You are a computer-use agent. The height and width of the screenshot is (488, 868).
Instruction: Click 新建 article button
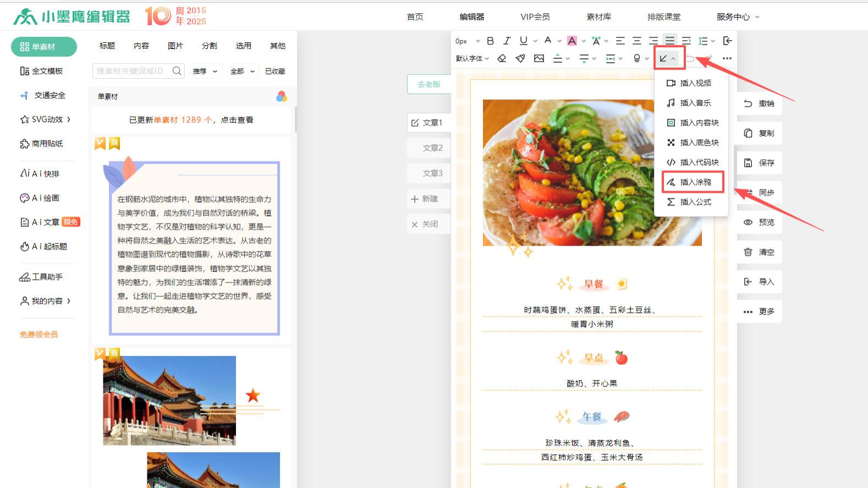429,198
